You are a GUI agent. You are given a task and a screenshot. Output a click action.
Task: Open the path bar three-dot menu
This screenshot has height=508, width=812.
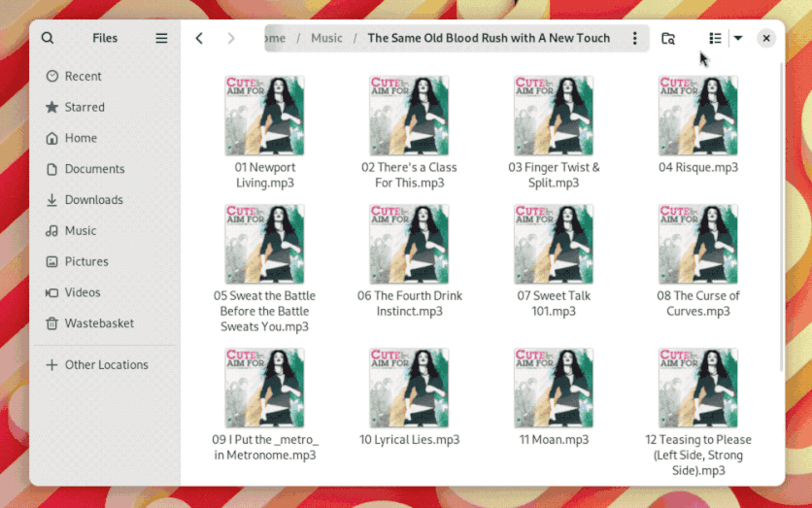click(x=635, y=38)
